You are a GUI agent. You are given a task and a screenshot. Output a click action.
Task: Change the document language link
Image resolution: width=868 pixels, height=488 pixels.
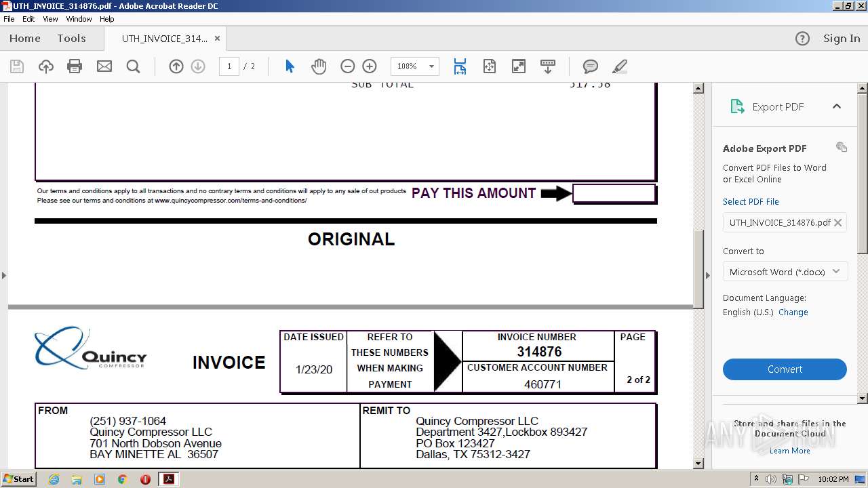pyautogui.click(x=793, y=312)
